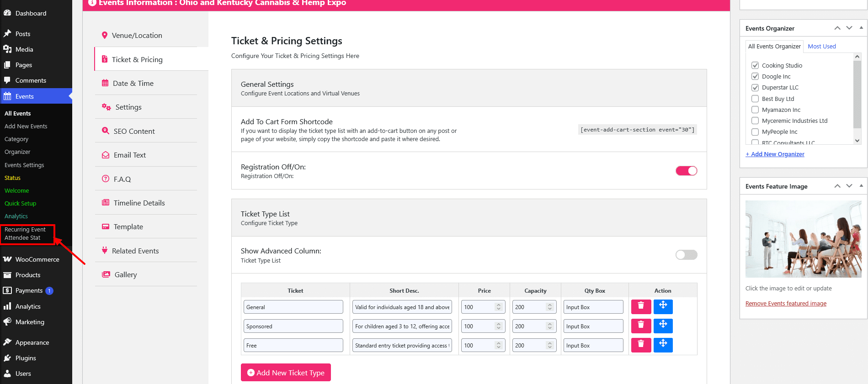Check the Best Buy Ltd organizer
This screenshot has height=384, width=868.
pos(755,99)
